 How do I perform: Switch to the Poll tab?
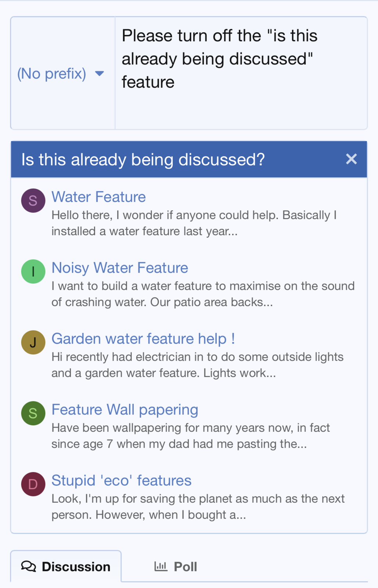pyautogui.click(x=176, y=567)
